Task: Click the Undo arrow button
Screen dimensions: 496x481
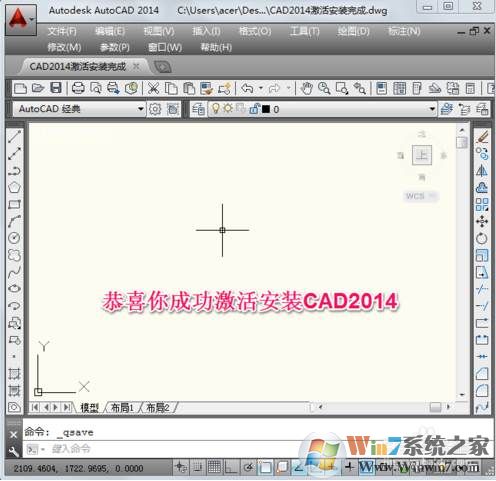Action: click(247, 89)
